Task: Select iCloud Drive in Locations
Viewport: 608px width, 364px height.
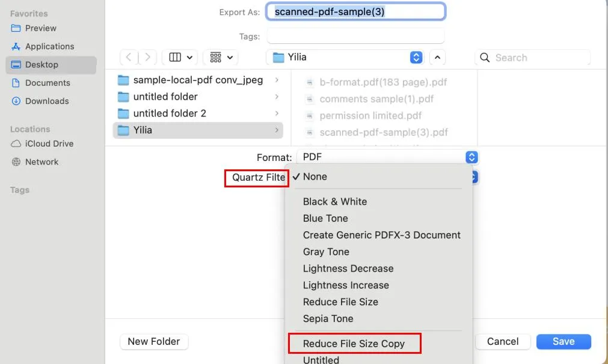Action: pos(49,144)
